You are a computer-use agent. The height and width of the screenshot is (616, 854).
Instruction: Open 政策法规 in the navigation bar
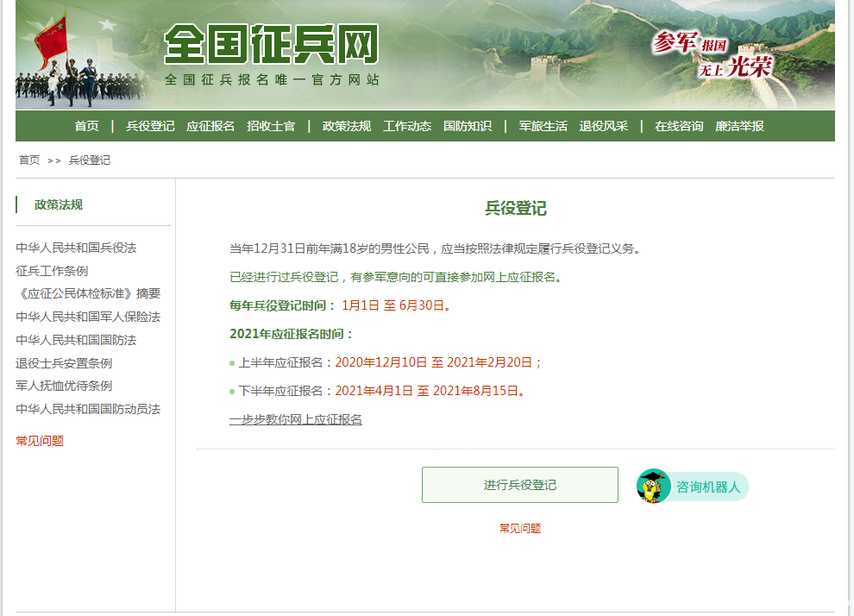(x=347, y=126)
